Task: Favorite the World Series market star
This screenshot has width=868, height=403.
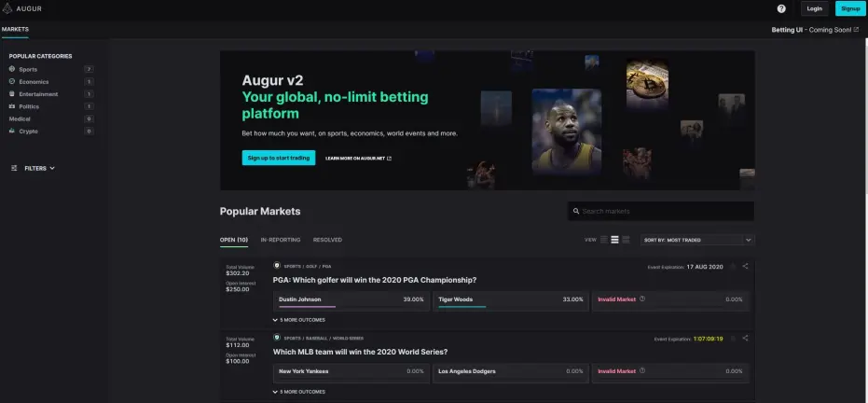Action: tap(733, 339)
